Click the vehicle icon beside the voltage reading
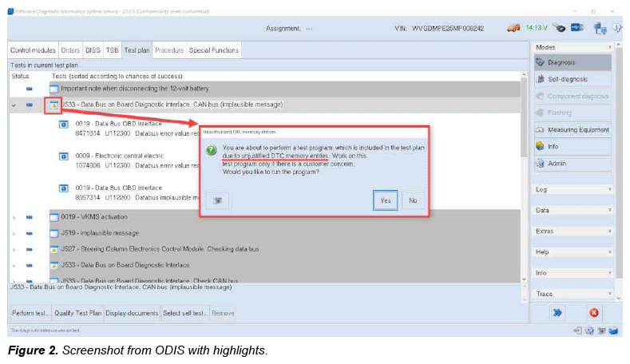The width and height of the screenshot is (630, 364). click(513, 28)
